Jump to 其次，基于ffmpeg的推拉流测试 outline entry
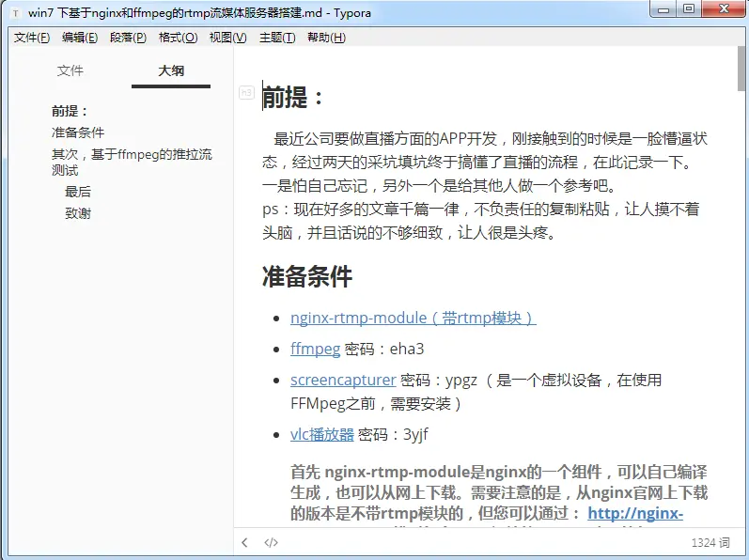This screenshot has width=749, height=560. [132, 162]
